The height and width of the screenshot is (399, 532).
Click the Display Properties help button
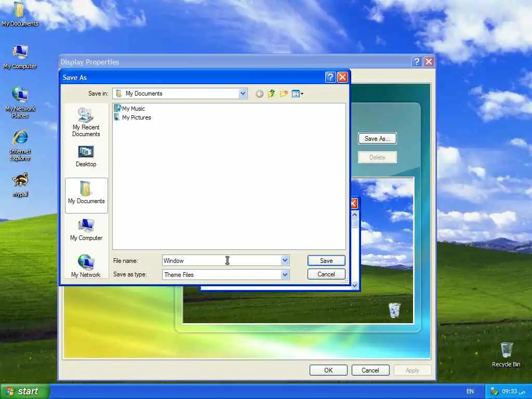pyautogui.click(x=417, y=62)
